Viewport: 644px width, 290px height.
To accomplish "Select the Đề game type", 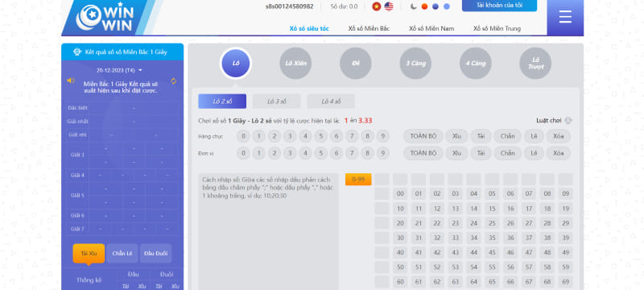I will point(356,64).
